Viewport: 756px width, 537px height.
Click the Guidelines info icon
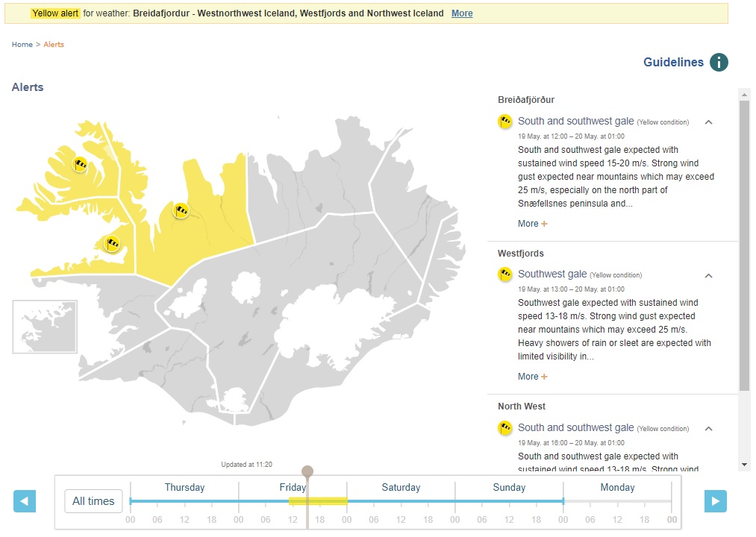(x=718, y=63)
